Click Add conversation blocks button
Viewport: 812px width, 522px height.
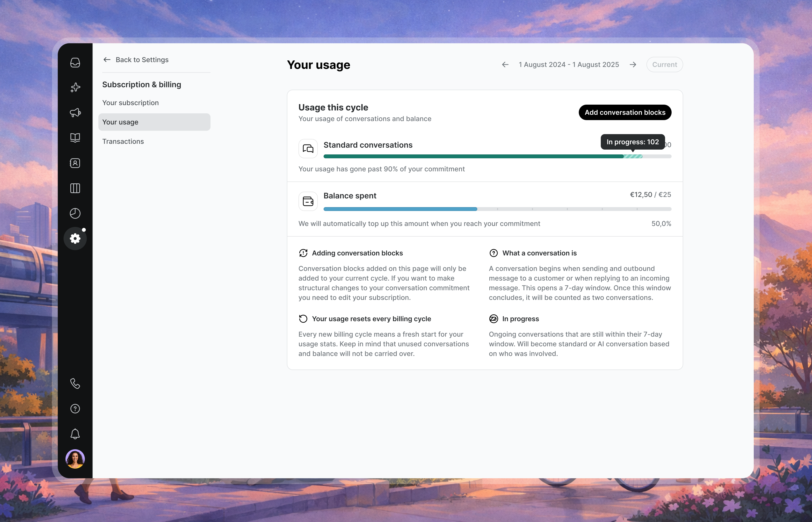pyautogui.click(x=625, y=113)
